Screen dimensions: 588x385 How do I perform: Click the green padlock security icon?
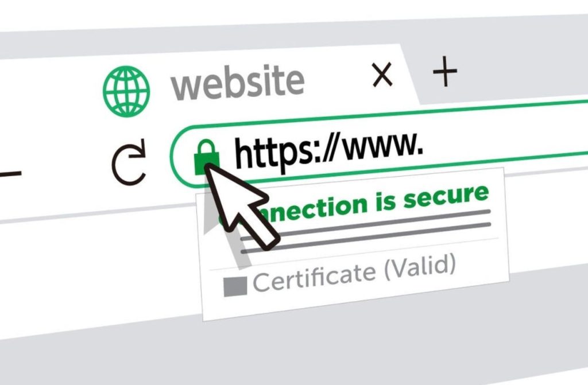coord(206,156)
